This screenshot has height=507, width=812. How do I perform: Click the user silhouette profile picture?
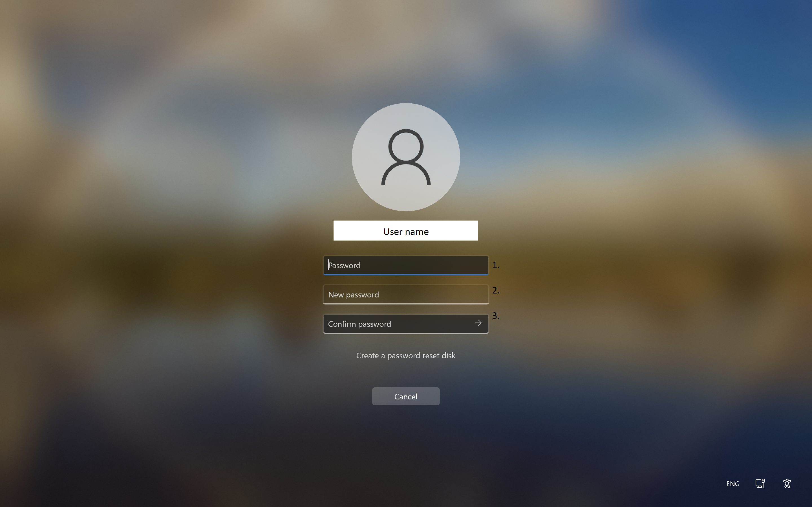point(406,157)
